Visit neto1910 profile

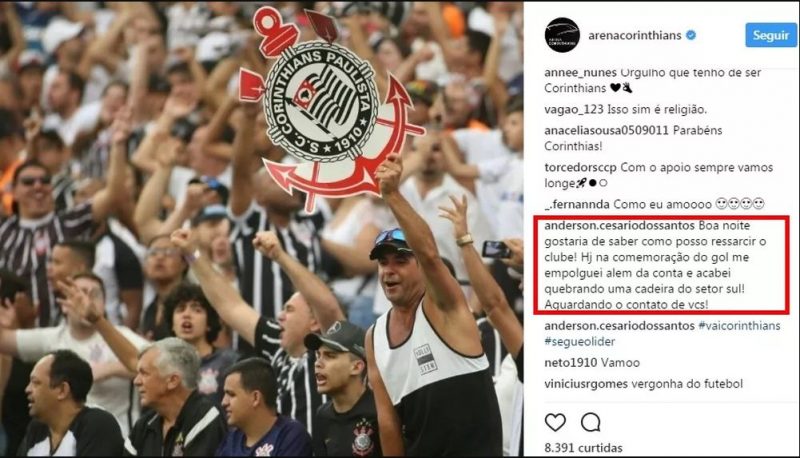(x=570, y=363)
